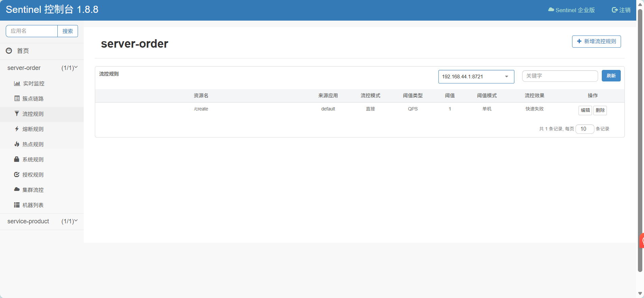
Task: Click the 阈值模式 column header
Action: [x=487, y=96]
